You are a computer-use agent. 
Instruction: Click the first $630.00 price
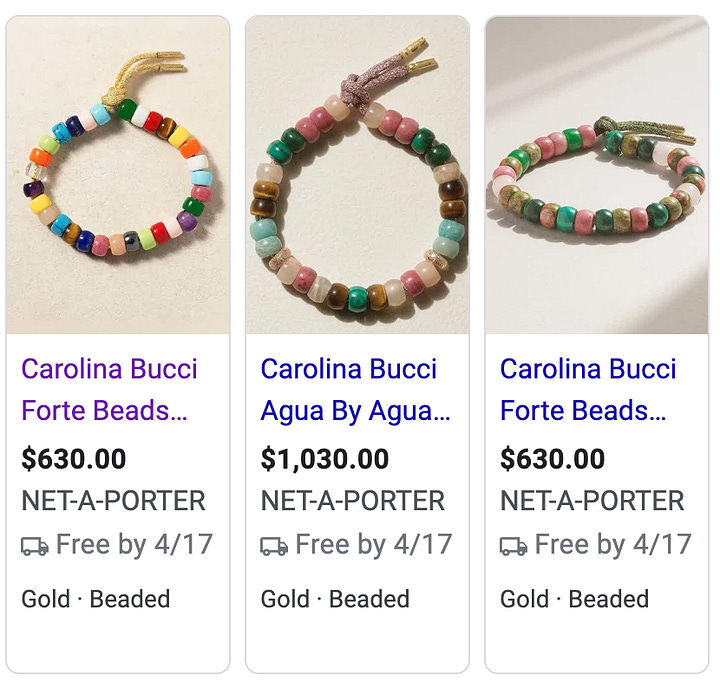tap(74, 459)
